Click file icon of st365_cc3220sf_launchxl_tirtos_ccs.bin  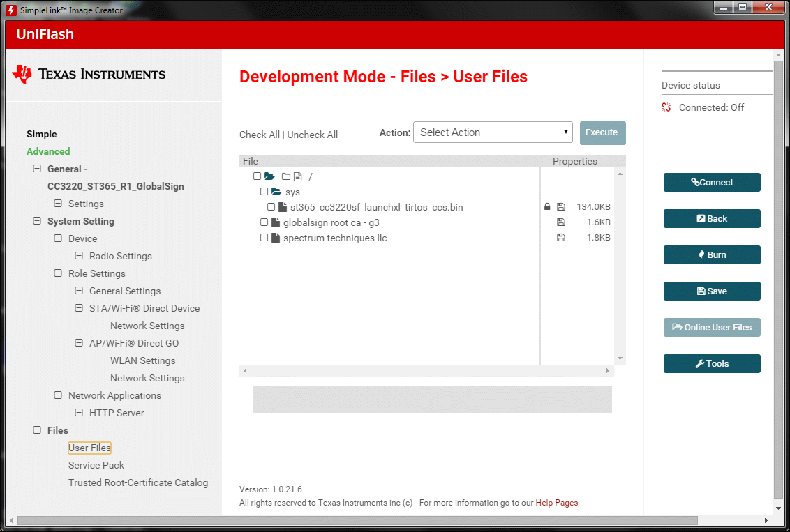tap(283, 207)
